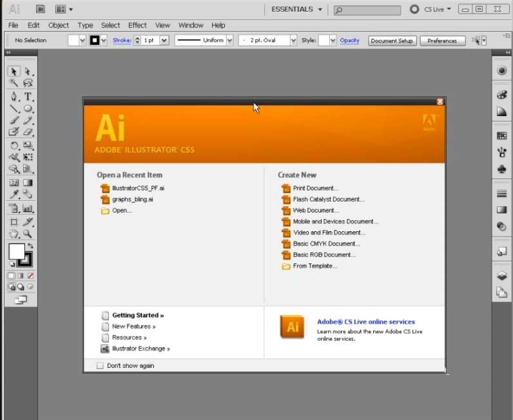Toggle solid Color fill mode button
The height and width of the screenshot is (420, 513).
[x=11, y=276]
